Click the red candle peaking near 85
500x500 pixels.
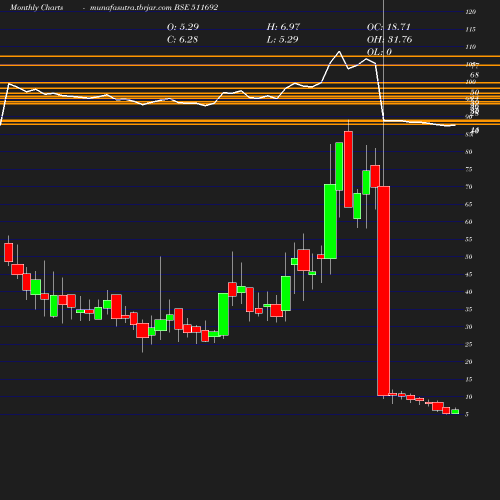[348, 169]
